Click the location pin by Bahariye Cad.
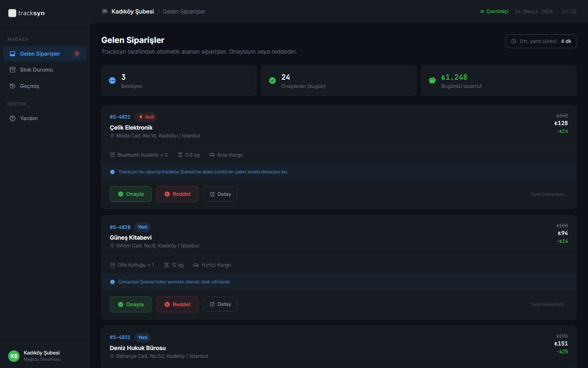The height and width of the screenshot is (368, 588). [112, 356]
